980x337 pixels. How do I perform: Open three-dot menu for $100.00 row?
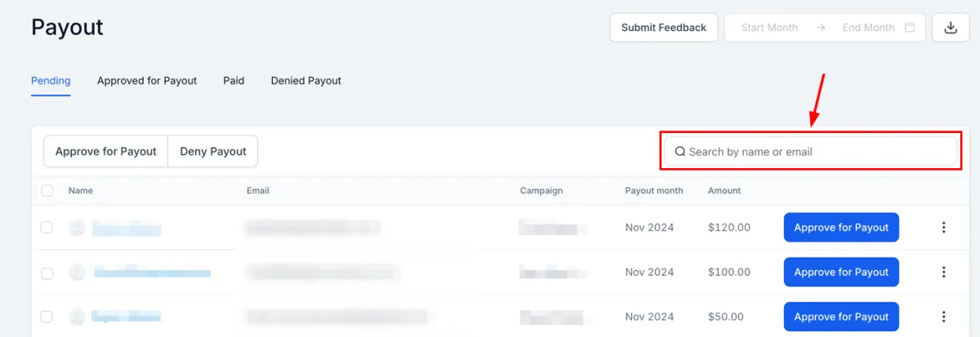coord(943,272)
